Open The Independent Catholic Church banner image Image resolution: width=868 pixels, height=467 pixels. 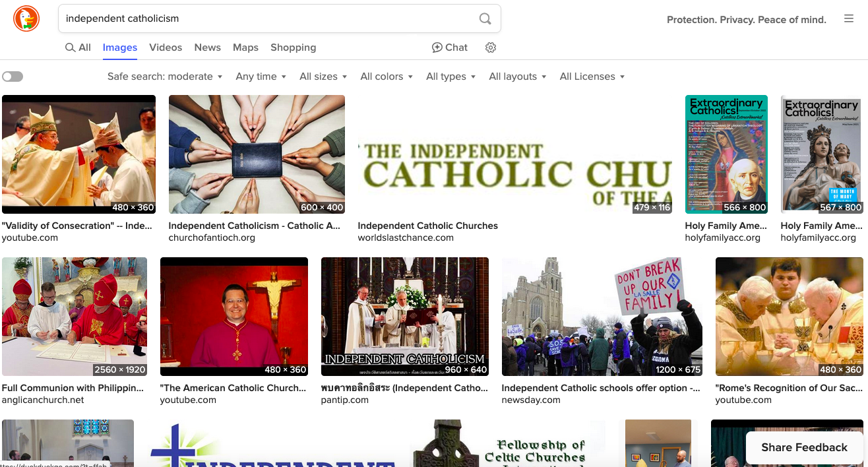coord(515,154)
